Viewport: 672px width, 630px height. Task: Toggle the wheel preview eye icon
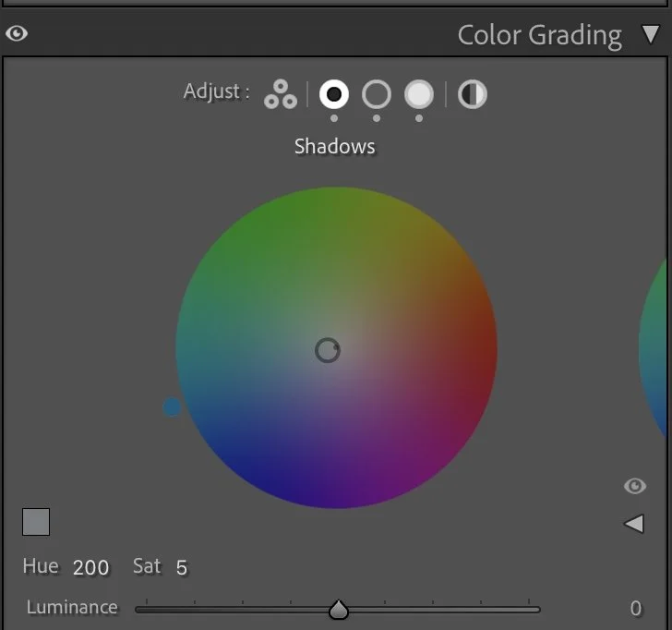[x=635, y=486]
